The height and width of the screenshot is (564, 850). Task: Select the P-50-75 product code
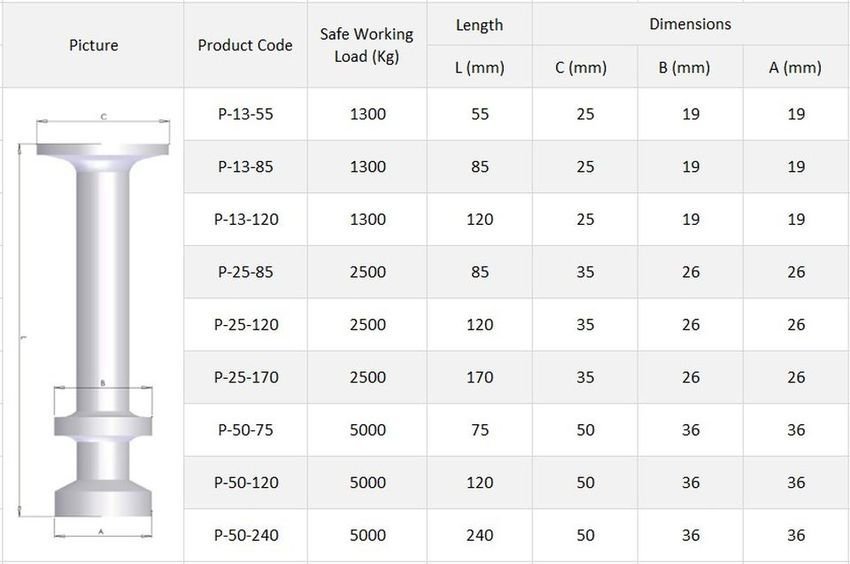245,430
